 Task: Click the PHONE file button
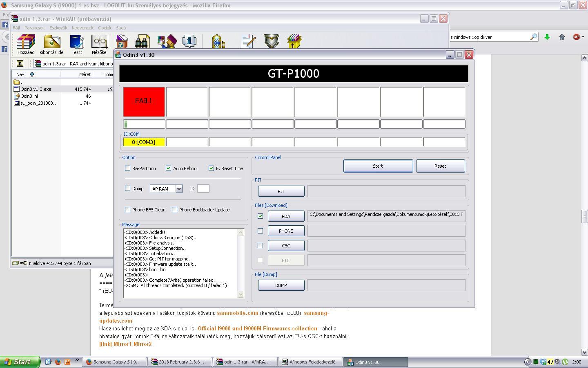286,231
